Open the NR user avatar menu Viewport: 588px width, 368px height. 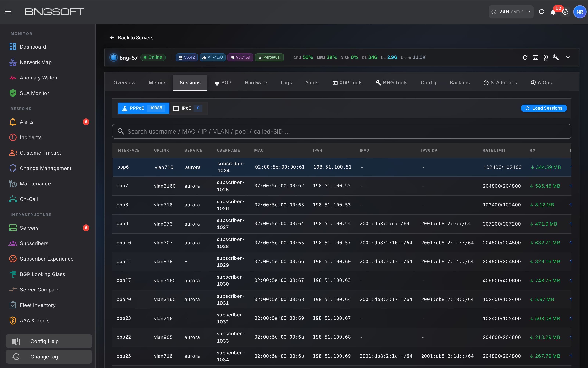coord(580,12)
